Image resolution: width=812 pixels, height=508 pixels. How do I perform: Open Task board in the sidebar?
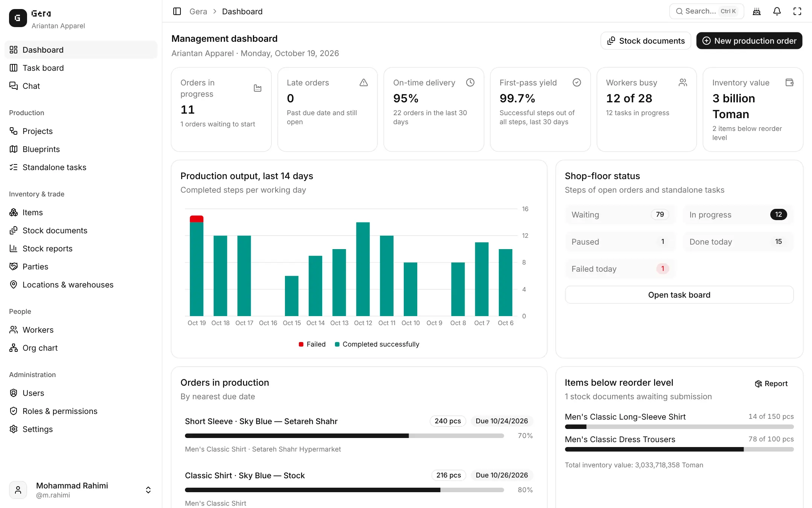tap(81, 68)
